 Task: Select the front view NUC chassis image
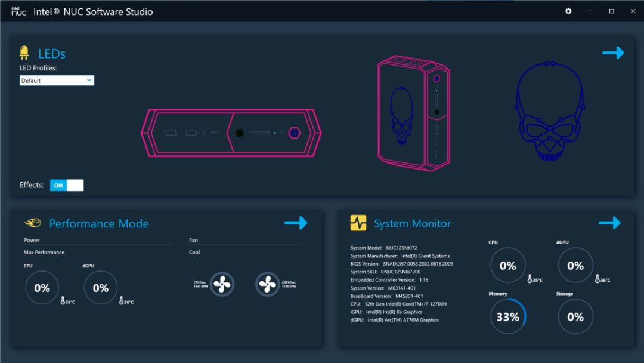(231, 133)
